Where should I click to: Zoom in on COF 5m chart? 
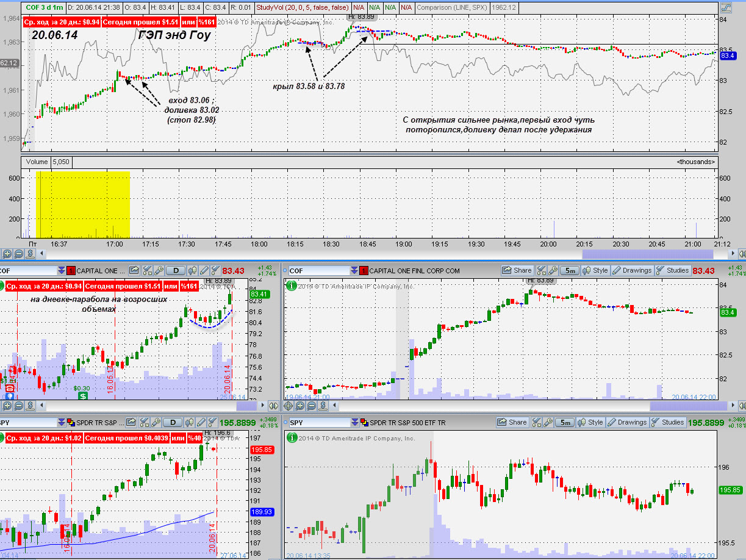299,406
